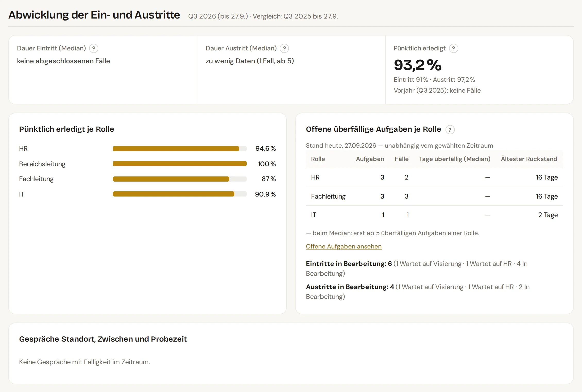The image size is (582, 392).
Task: Click the Fachleitung 87 % progress bar
Action: point(180,179)
